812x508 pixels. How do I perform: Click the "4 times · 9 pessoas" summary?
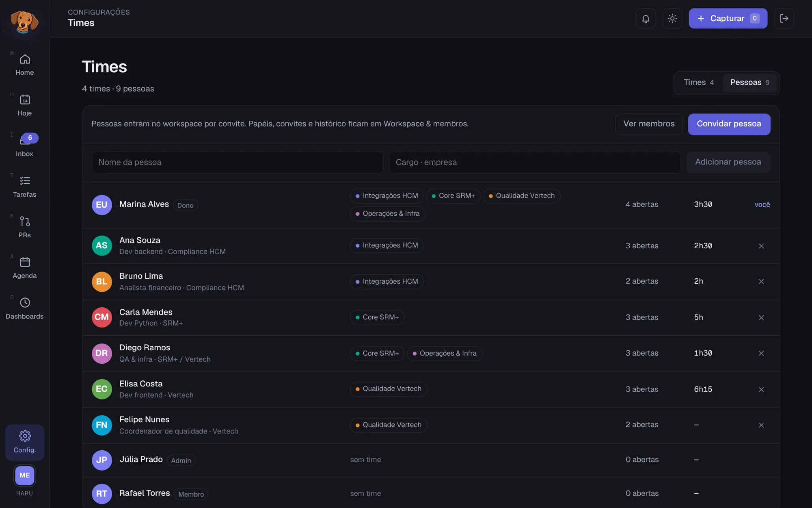118,89
